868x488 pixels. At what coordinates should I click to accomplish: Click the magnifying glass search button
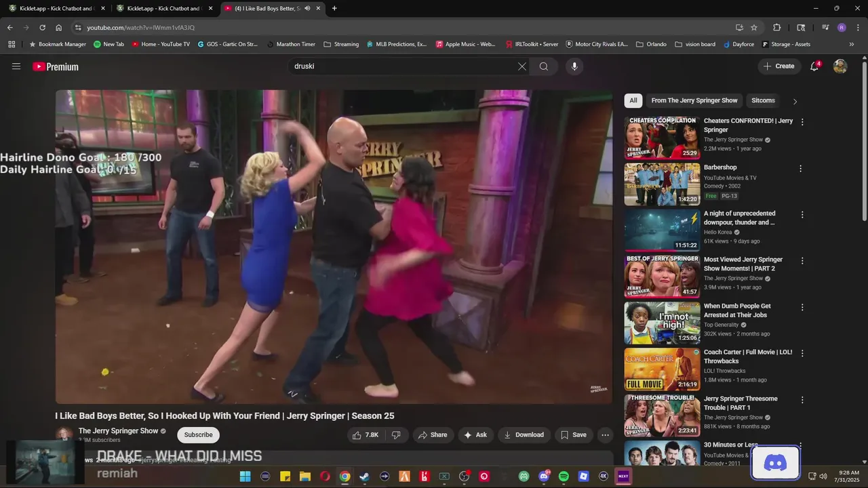click(544, 66)
